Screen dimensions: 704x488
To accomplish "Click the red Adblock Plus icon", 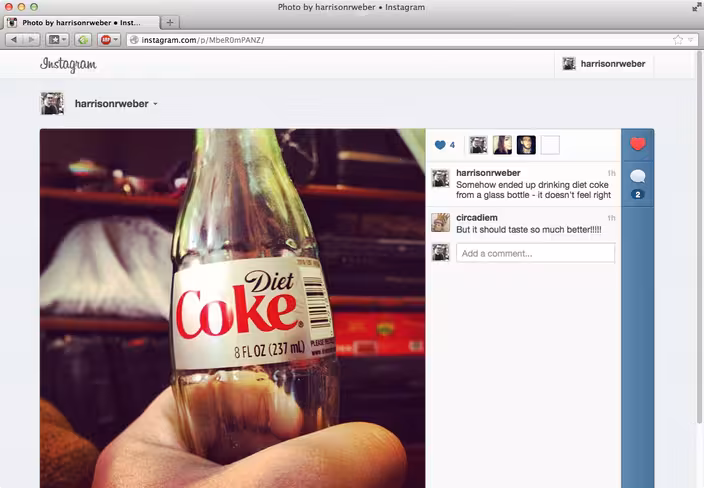I will point(106,40).
